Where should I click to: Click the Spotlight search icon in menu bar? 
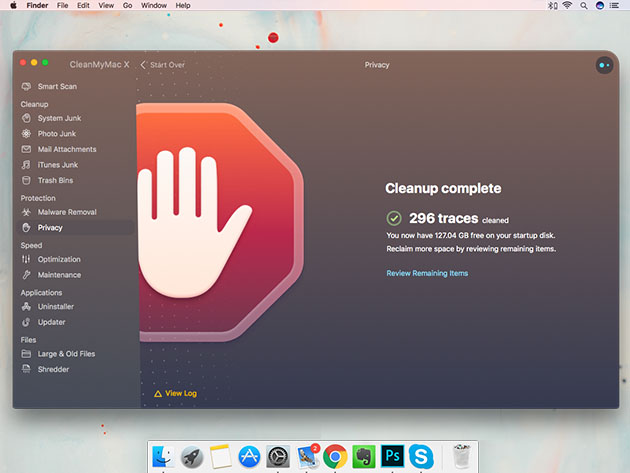tap(584, 6)
